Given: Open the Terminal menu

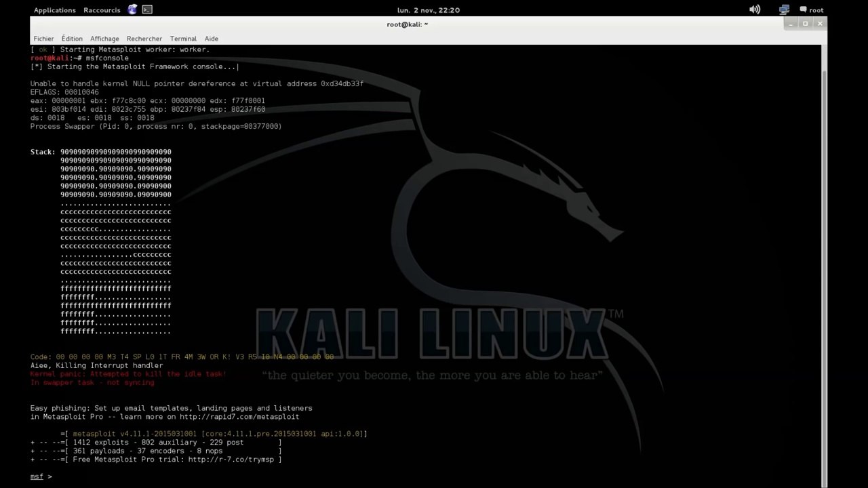Looking at the screenshot, I should coord(183,39).
